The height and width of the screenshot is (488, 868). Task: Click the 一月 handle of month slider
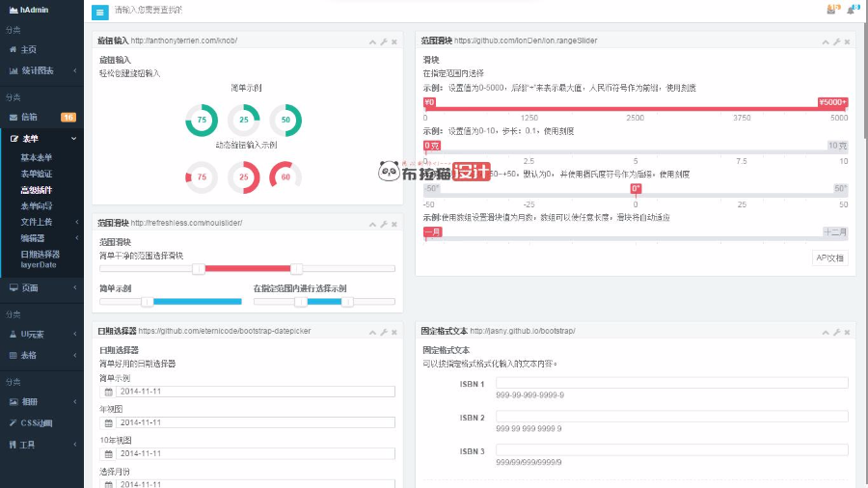432,231
